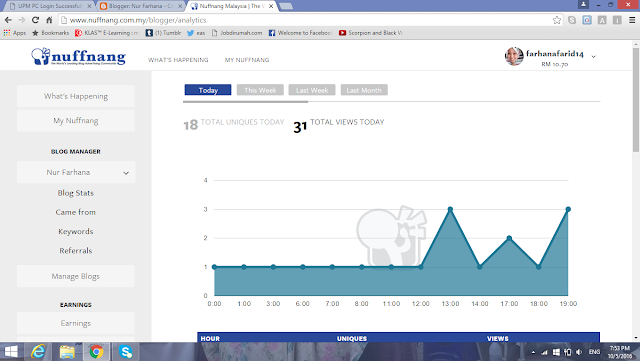Click the What's Happening sidebar button
This screenshot has width=640, height=361.
click(x=76, y=96)
